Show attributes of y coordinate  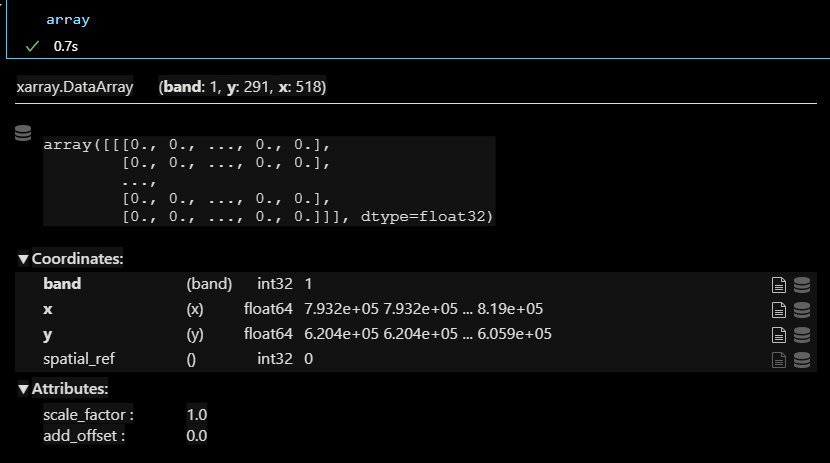pyautogui.click(x=779, y=334)
